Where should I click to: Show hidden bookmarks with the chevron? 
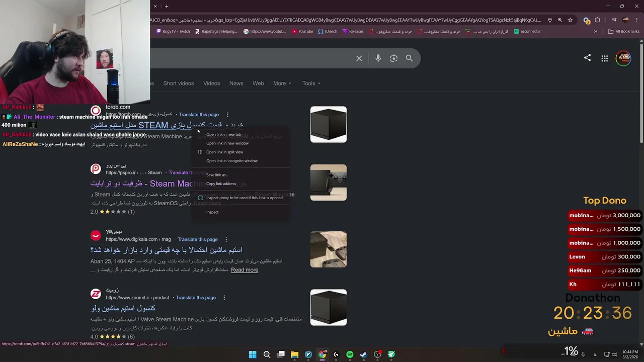(595, 31)
